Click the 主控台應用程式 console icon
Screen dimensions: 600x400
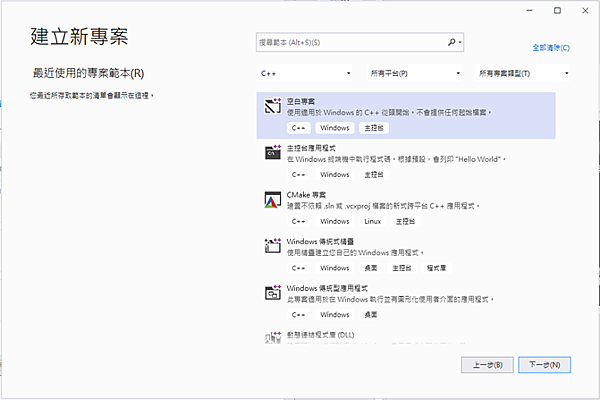click(271, 153)
